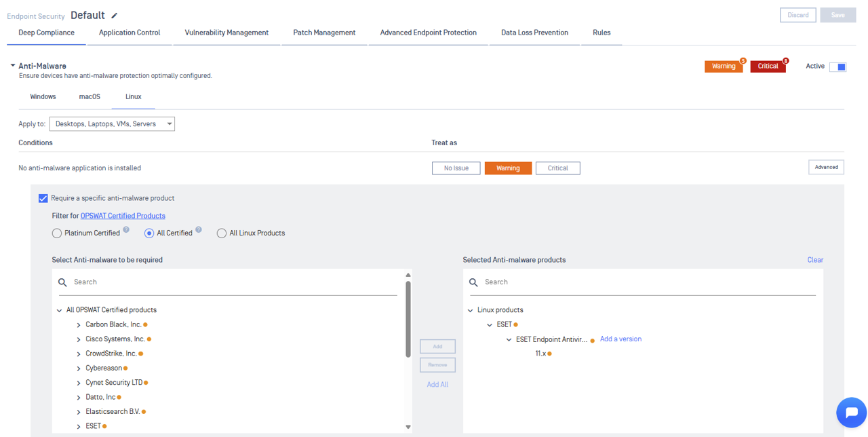
Task: Open the Patch Management tab
Action: (324, 33)
